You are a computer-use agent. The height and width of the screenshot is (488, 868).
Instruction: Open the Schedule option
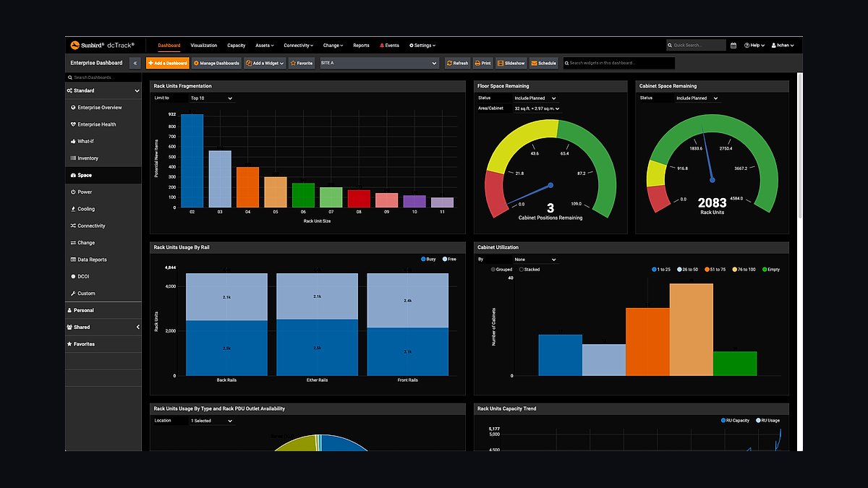544,63
